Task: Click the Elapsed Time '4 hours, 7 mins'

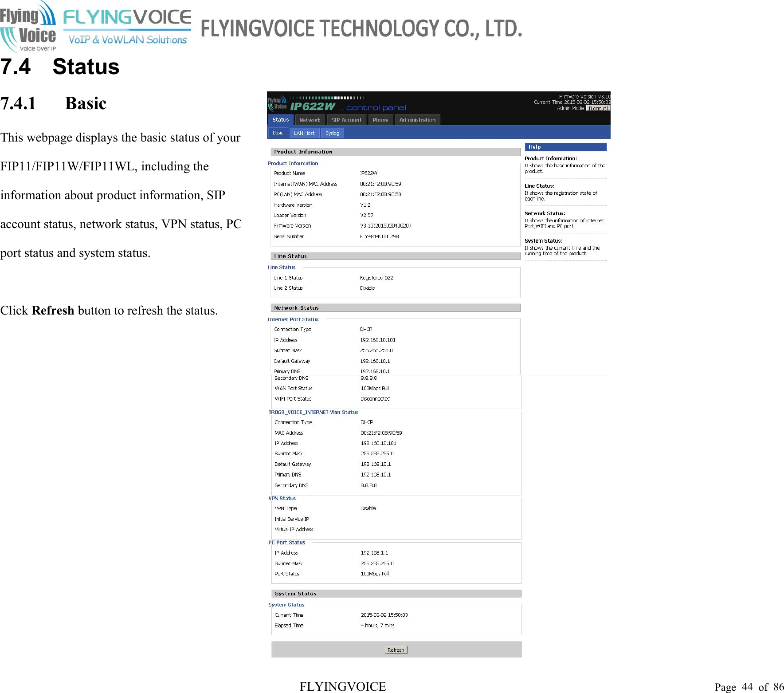Action: (377, 626)
